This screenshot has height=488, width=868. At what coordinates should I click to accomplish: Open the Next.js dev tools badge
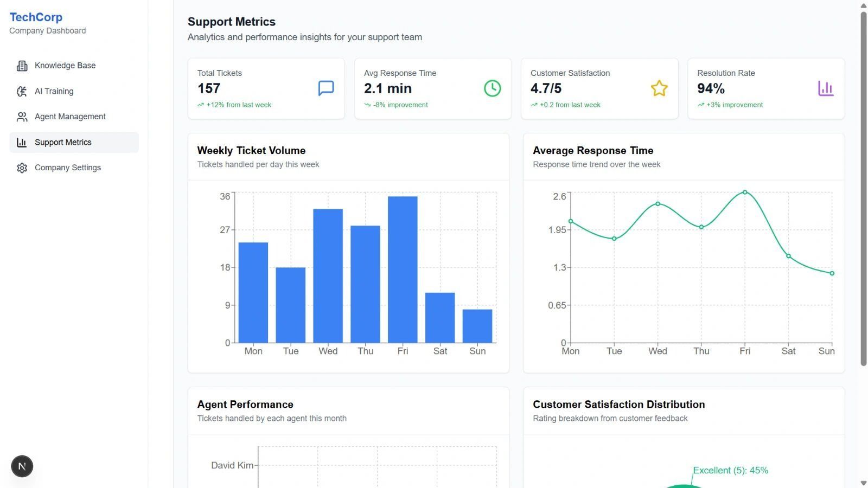point(22,466)
